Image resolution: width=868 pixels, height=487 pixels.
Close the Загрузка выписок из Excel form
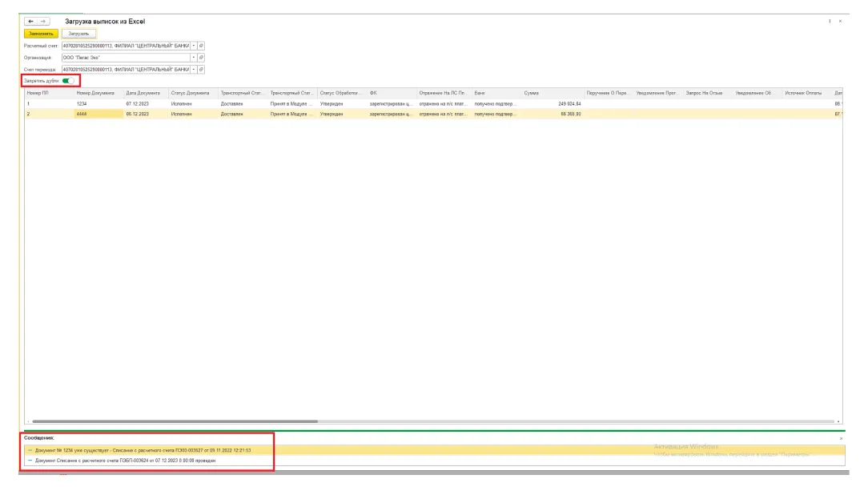pos(840,21)
